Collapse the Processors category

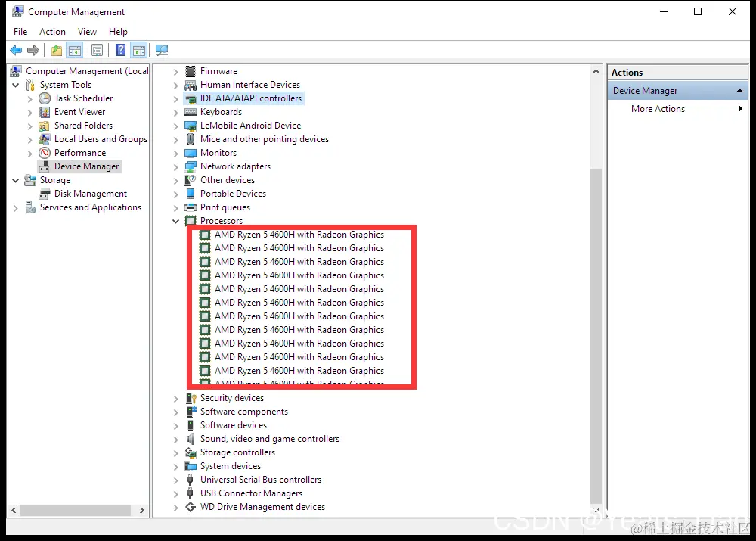[x=175, y=221]
